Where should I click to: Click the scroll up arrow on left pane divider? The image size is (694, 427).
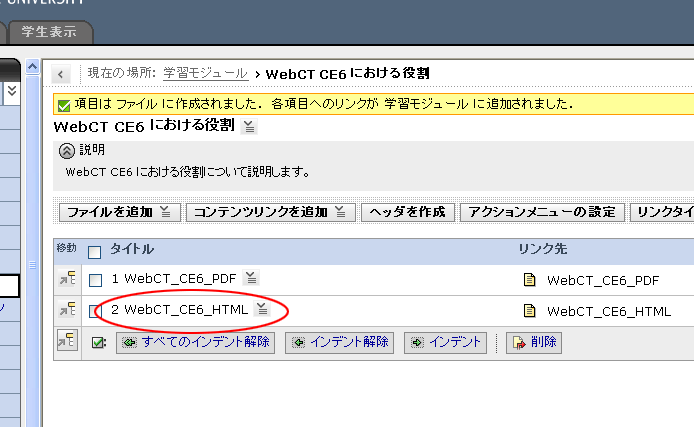coord(32,67)
